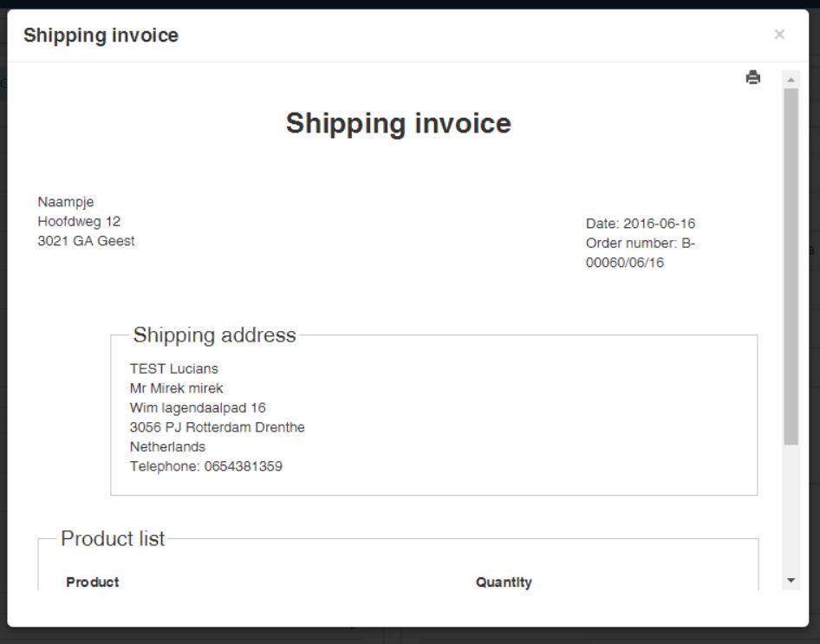Close the Shipping invoice dialog
The height and width of the screenshot is (644, 820).
point(779,35)
